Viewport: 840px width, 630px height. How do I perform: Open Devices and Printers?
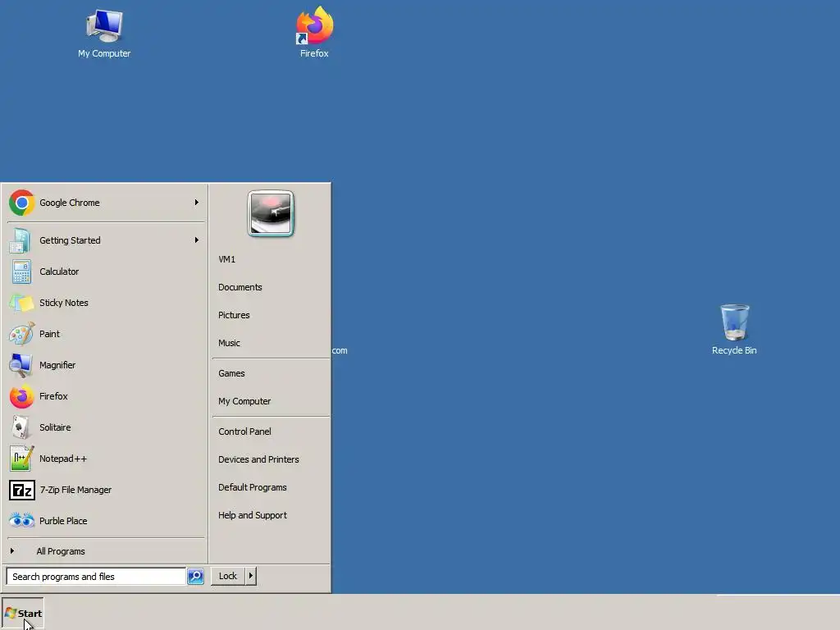coord(258,459)
